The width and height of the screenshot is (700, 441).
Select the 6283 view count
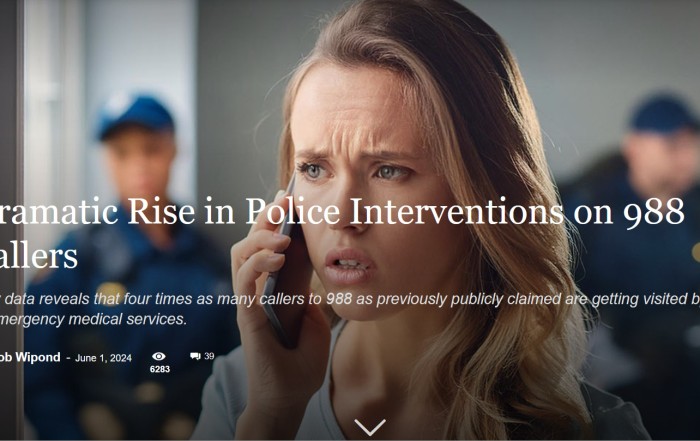click(x=159, y=369)
